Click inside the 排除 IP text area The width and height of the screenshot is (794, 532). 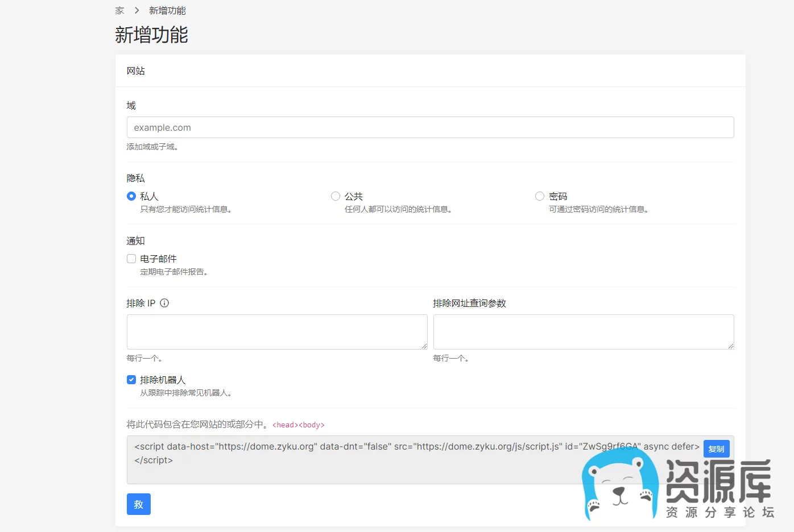click(276, 331)
